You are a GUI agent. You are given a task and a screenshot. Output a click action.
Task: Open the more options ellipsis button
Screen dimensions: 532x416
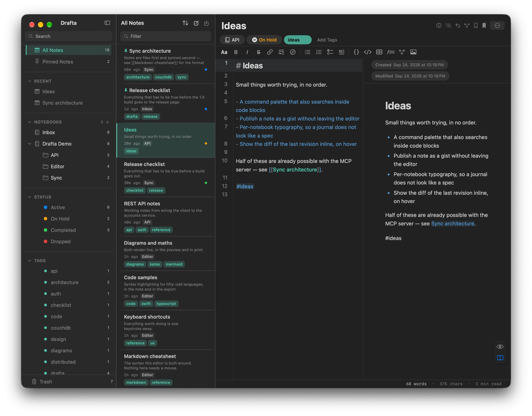click(x=497, y=25)
